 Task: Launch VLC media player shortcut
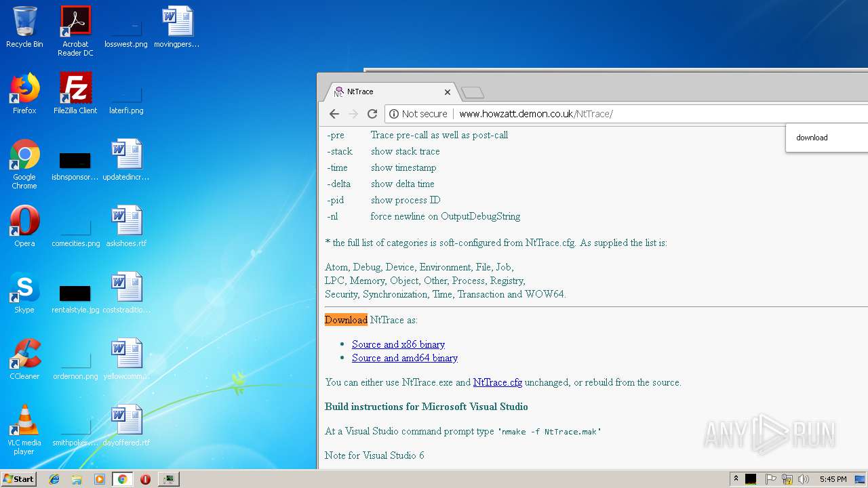click(24, 430)
